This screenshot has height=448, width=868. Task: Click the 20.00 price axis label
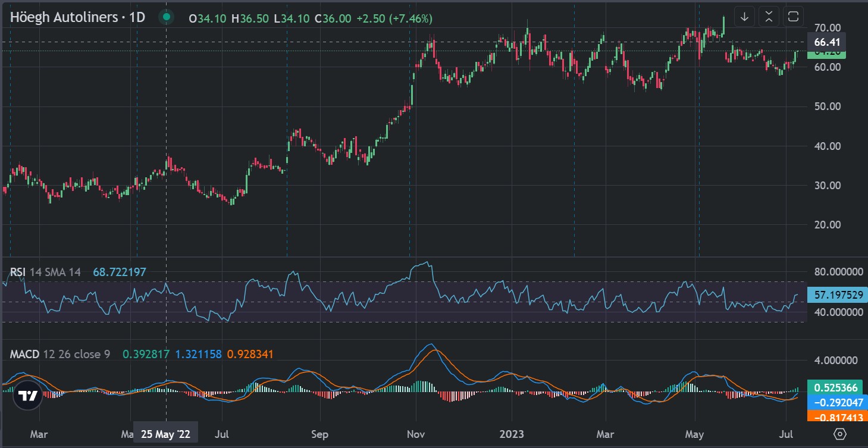(828, 225)
